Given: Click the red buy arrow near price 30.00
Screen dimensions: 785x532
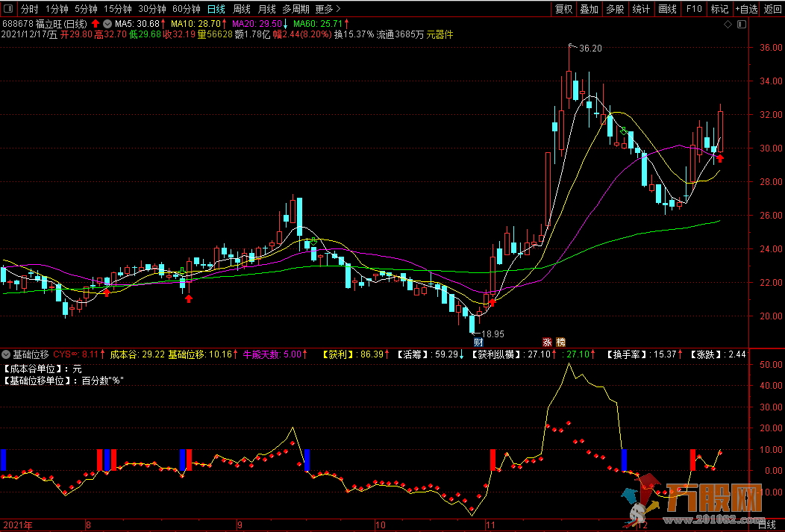Looking at the screenshot, I should pyautogui.click(x=720, y=159).
